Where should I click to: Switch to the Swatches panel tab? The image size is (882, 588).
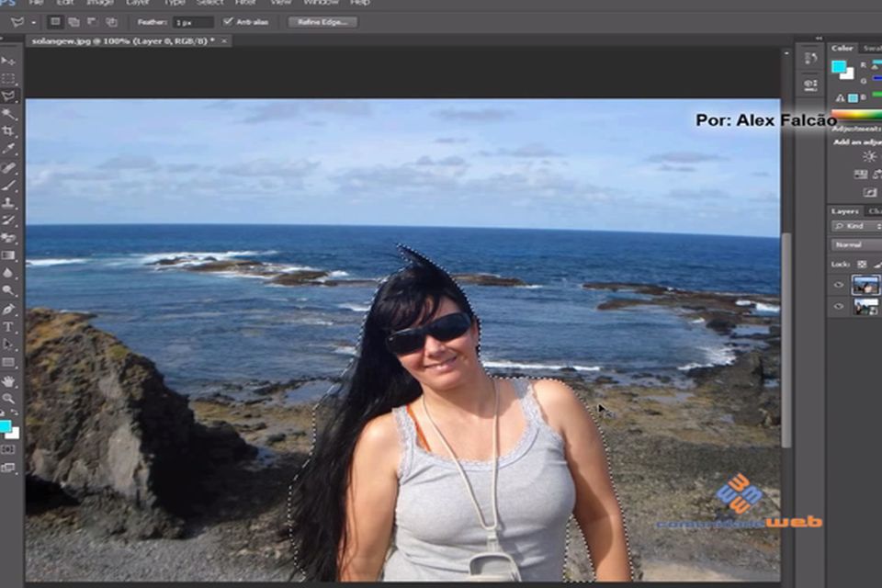click(x=871, y=49)
